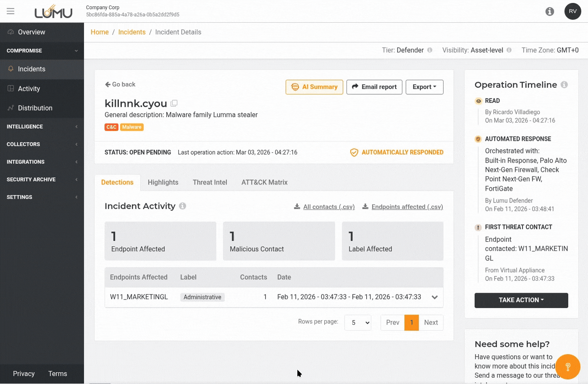Screen dimensions: 588x384
Task: Click the Visibility Asset-level info icon
Action: click(x=509, y=50)
